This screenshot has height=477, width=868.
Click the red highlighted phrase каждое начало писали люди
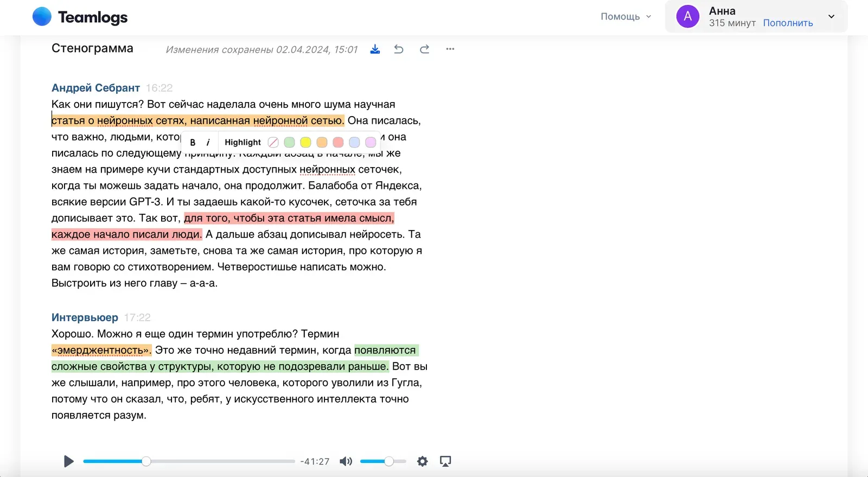[126, 234]
